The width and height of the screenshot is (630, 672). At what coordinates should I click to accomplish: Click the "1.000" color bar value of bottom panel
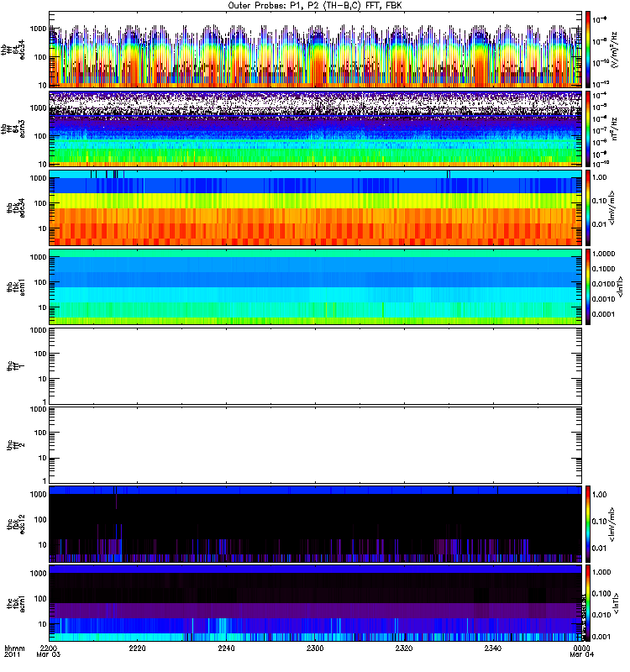tap(601, 572)
